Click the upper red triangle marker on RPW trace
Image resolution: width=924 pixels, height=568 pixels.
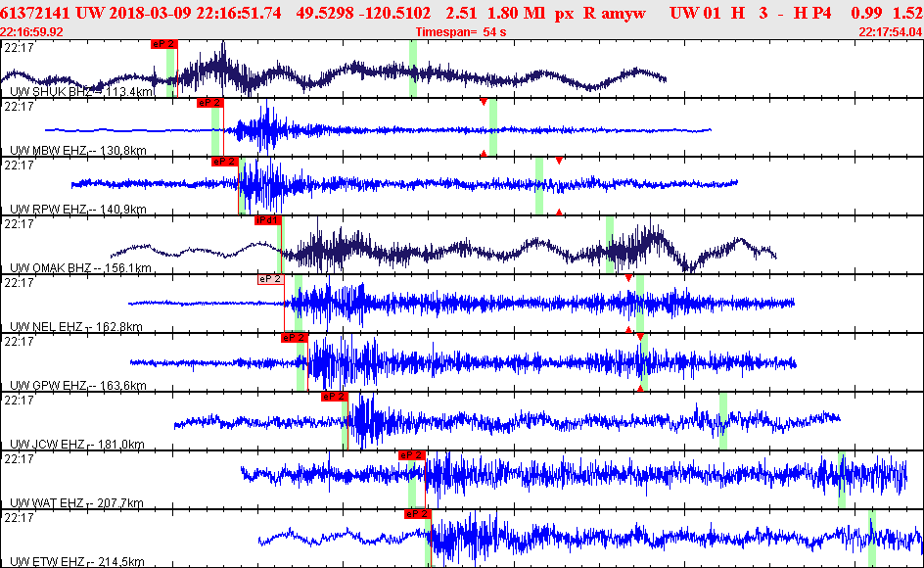click(x=559, y=161)
